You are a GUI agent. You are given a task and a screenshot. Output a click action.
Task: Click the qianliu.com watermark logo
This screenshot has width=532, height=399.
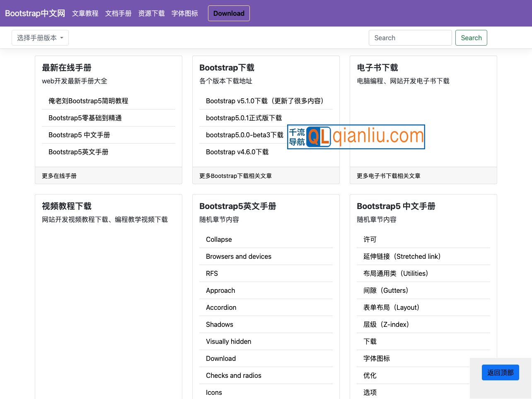pyautogui.click(x=356, y=137)
